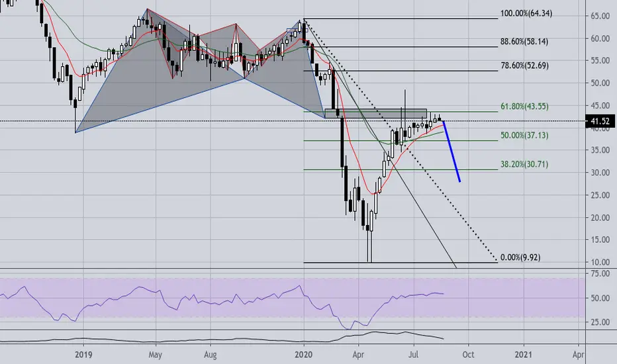Click the 61.80%(43.55) Fibonacci label
This screenshot has height=364, width=617.
pos(524,107)
